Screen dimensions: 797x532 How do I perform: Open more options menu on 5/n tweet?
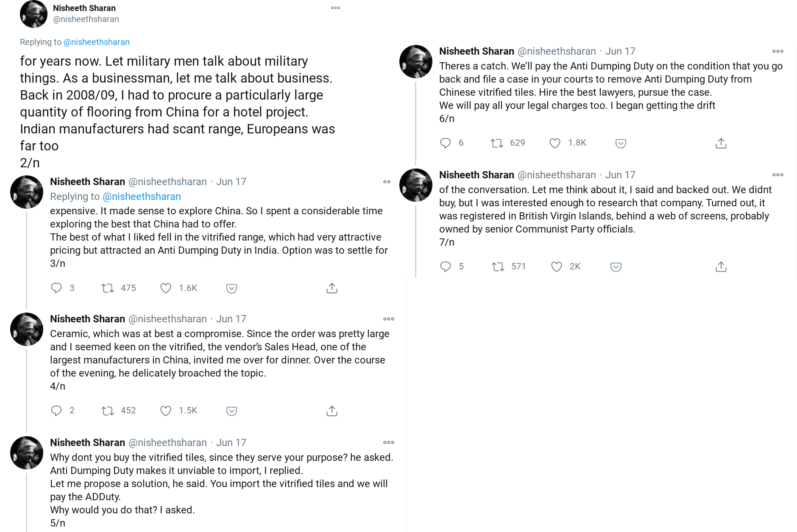coord(389,443)
